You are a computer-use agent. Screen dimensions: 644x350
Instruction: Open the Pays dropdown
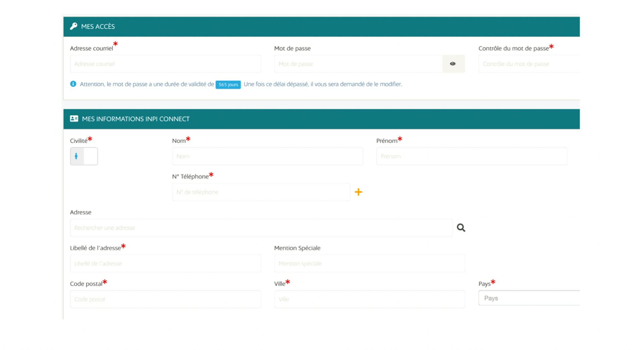pyautogui.click(x=529, y=298)
